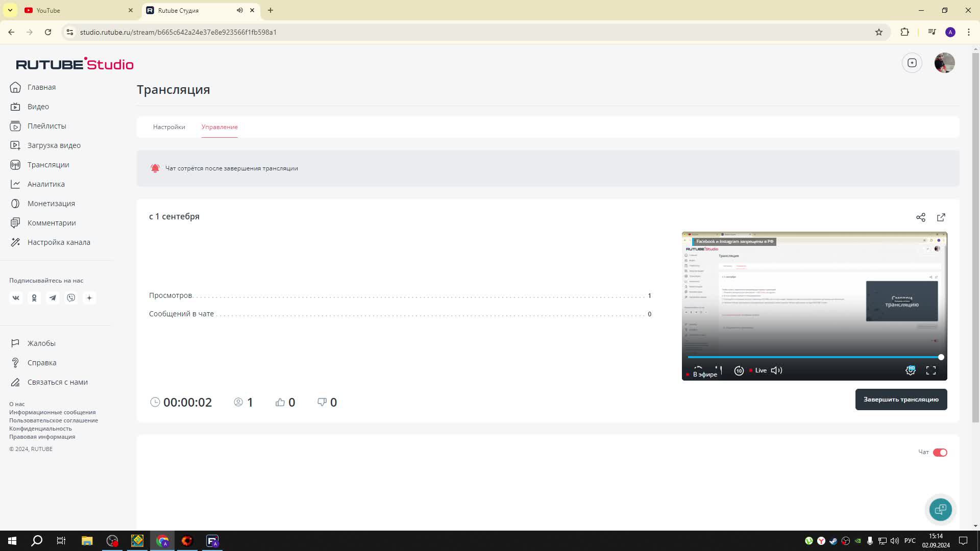Open Правовая информация link
Screen dimensions: 980x551
pos(42,437)
